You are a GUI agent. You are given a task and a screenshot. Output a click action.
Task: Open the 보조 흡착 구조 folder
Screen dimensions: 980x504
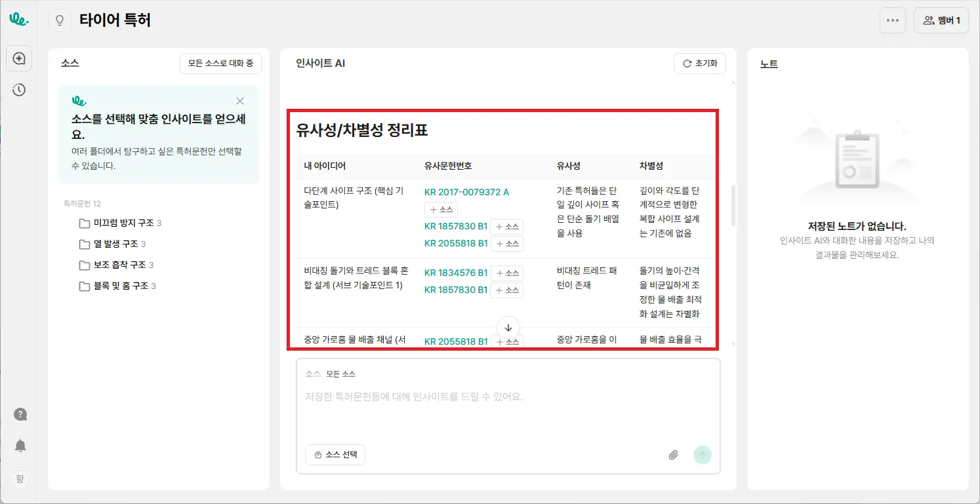[x=115, y=265]
